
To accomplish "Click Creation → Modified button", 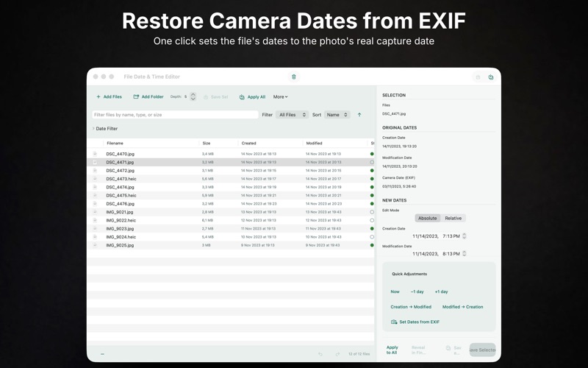I will pos(411,307).
